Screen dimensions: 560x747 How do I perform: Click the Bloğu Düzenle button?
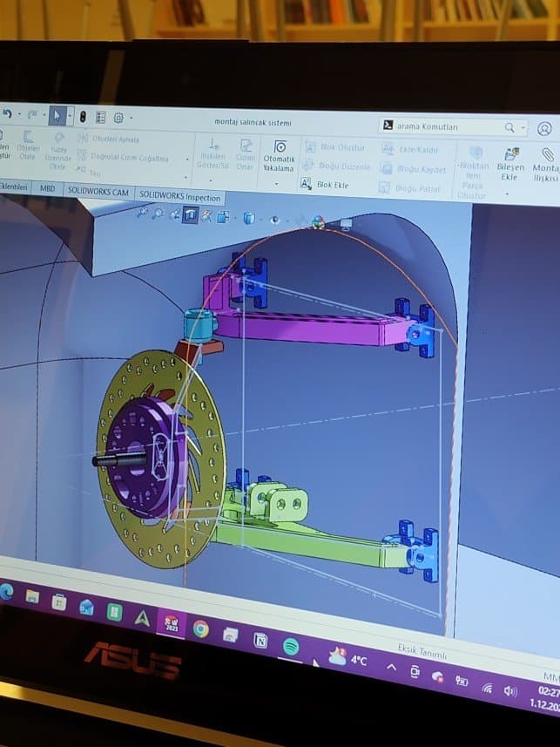[x=336, y=166]
